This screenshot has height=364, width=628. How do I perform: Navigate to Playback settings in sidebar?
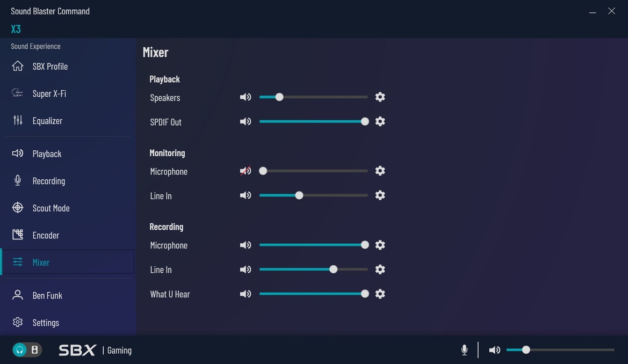tap(68, 154)
